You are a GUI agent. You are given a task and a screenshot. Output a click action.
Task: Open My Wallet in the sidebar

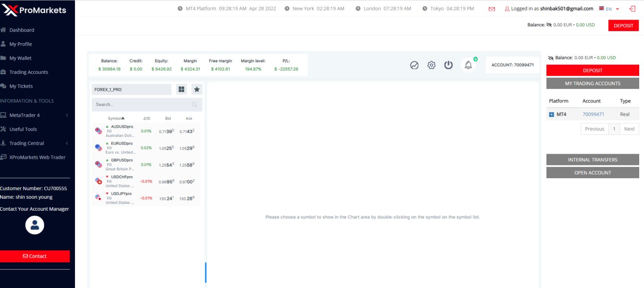tap(20, 58)
